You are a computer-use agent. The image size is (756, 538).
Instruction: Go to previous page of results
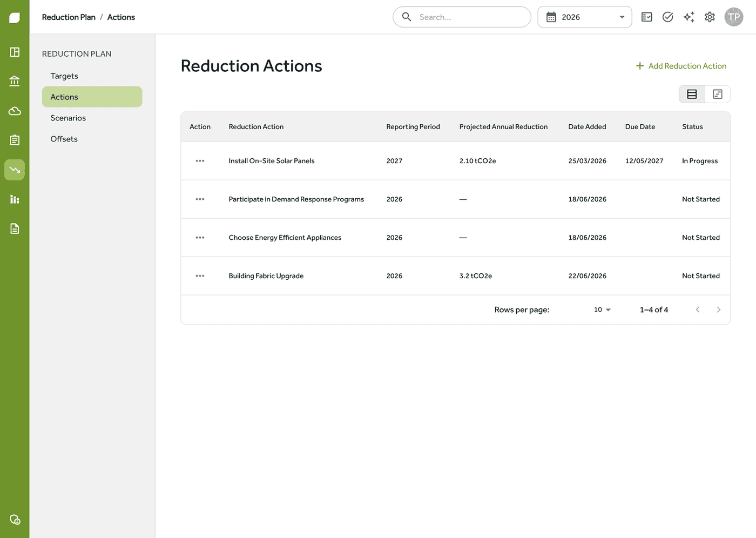pos(698,310)
